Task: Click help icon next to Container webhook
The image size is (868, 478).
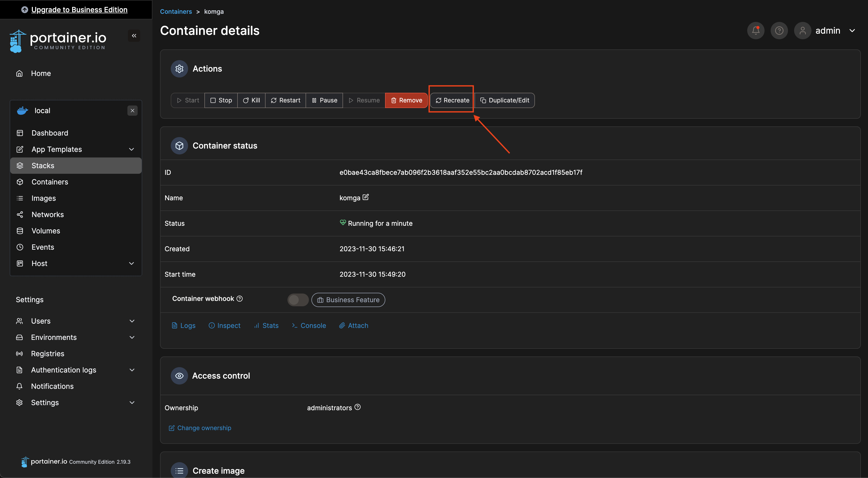Action: pyautogui.click(x=240, y=299)
